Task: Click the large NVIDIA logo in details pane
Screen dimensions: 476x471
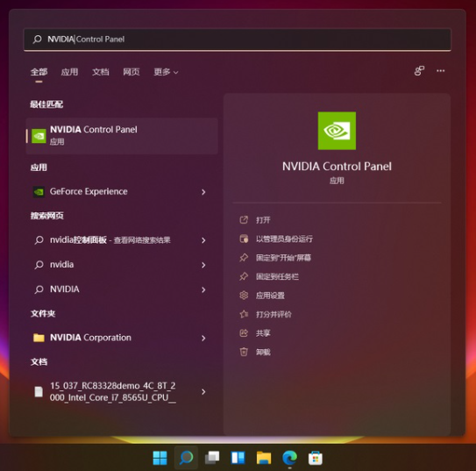Action: (x=337, y=131)
